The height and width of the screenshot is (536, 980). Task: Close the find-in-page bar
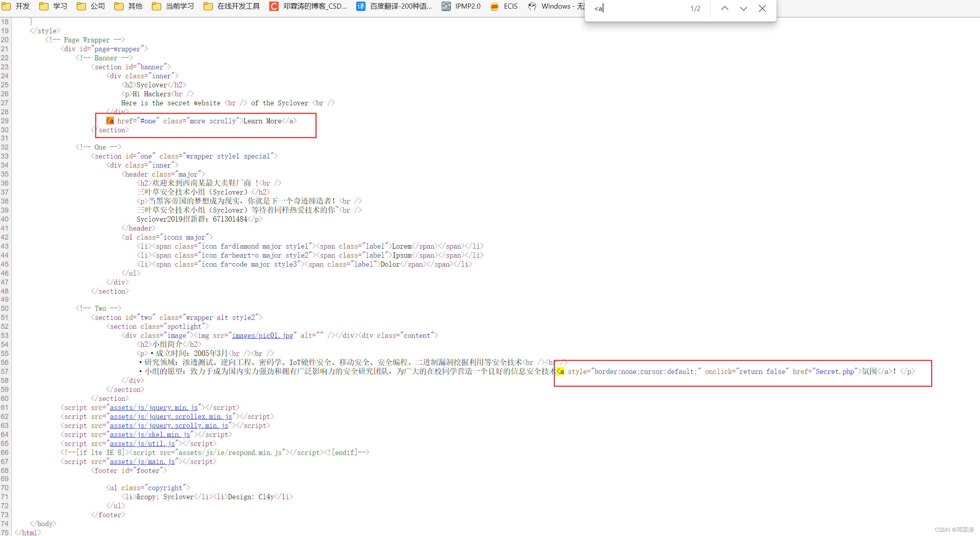(762, 8)
